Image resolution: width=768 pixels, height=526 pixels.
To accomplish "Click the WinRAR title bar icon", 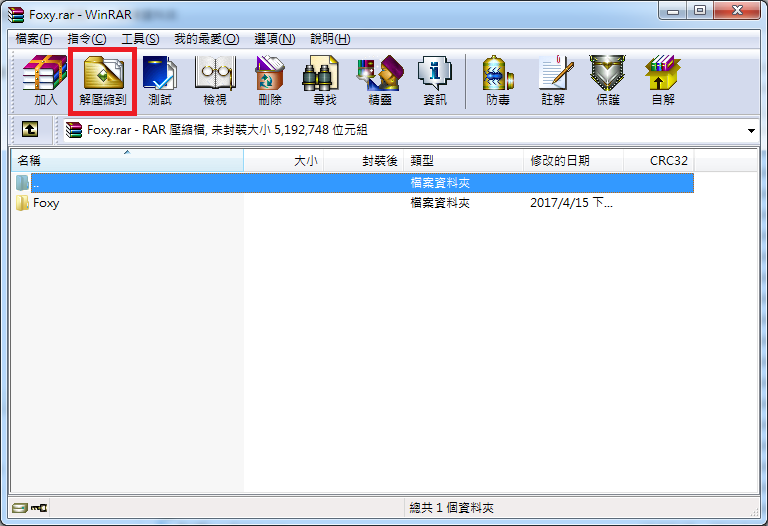I will [16, 15].
